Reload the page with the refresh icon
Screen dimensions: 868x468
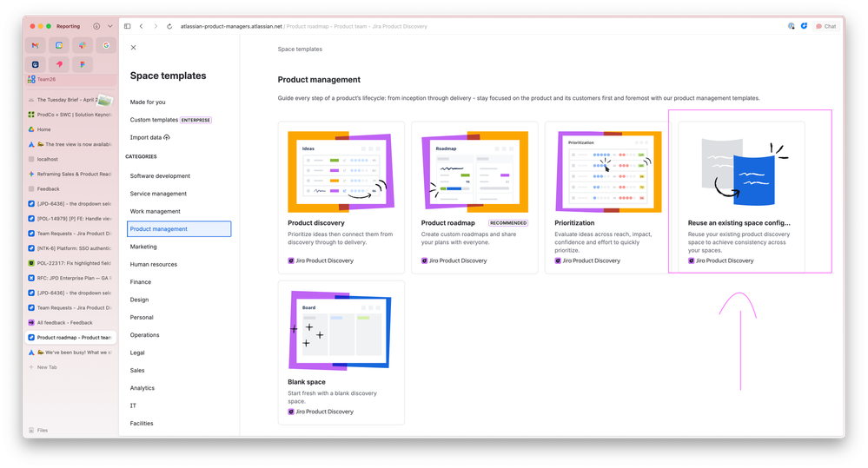pos(169,26)
